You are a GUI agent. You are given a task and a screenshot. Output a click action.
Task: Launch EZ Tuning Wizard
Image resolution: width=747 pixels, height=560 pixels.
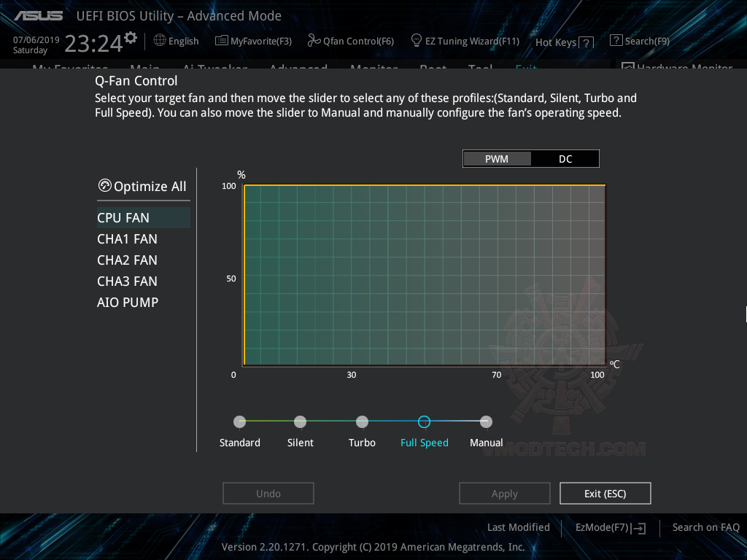[x=465, y=41]
